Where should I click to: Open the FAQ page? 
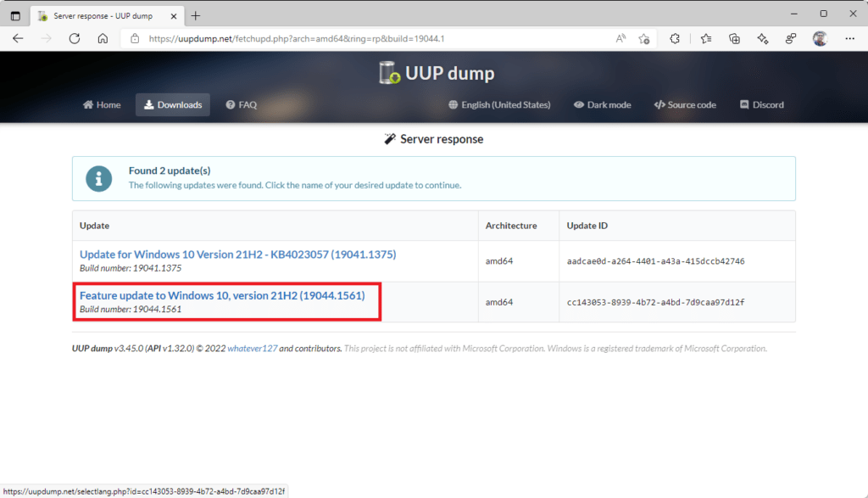241,105
